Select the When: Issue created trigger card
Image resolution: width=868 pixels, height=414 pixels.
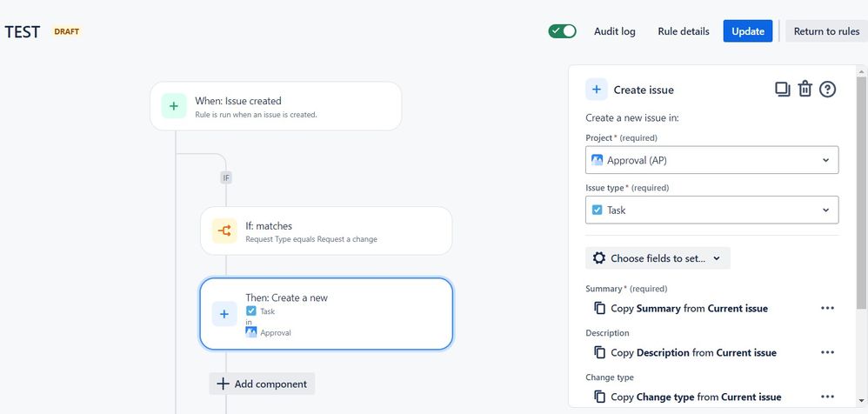[276, 106]
